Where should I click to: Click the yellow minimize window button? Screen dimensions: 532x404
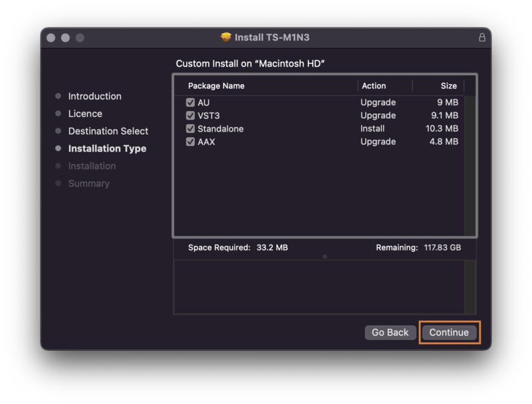[x=65, y=38]
